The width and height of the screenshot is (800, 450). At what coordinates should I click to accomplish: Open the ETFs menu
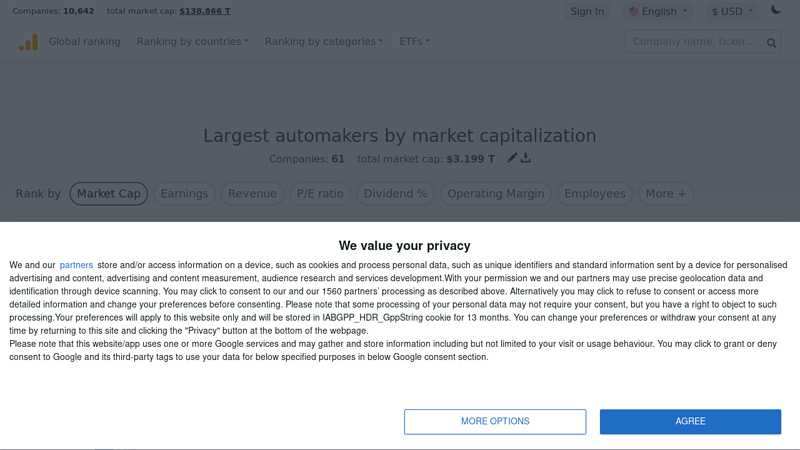pos(414,42)
